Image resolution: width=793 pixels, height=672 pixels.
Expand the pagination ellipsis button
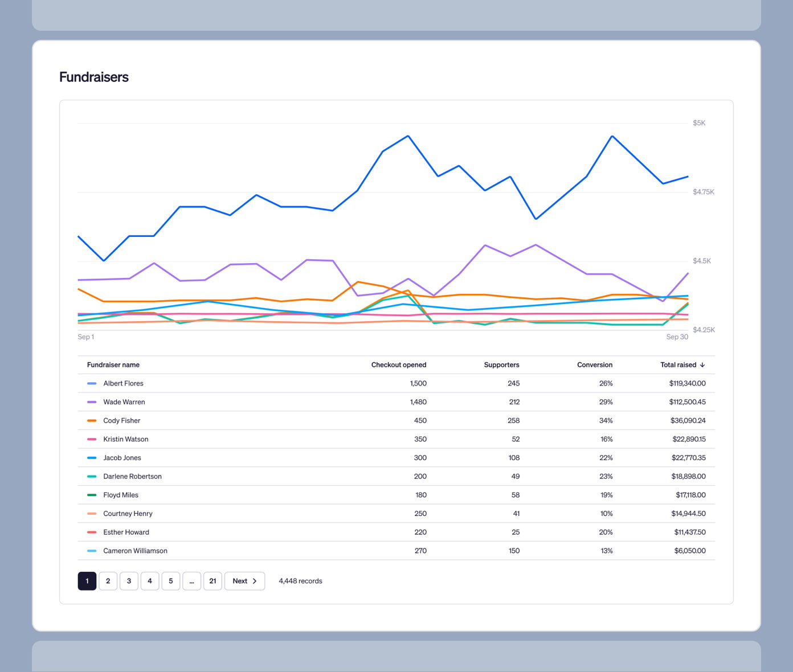click(191, 581)
